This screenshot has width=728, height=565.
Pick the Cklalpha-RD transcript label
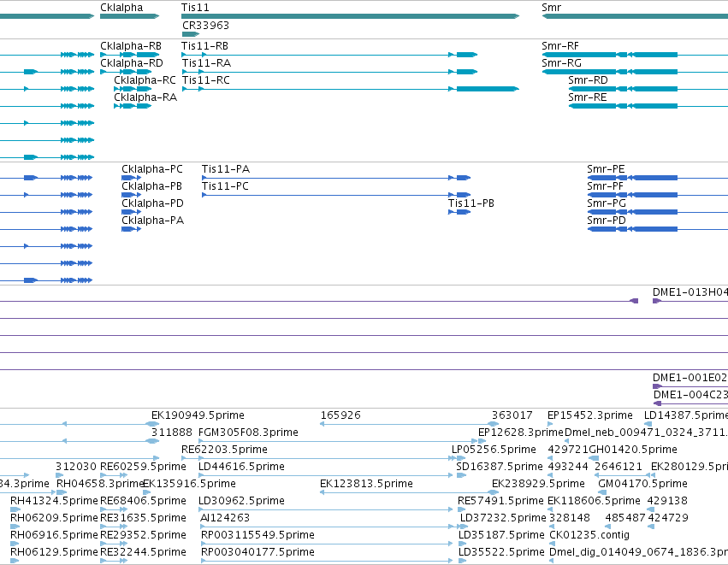pyautogui.click(x=132, y=63)
